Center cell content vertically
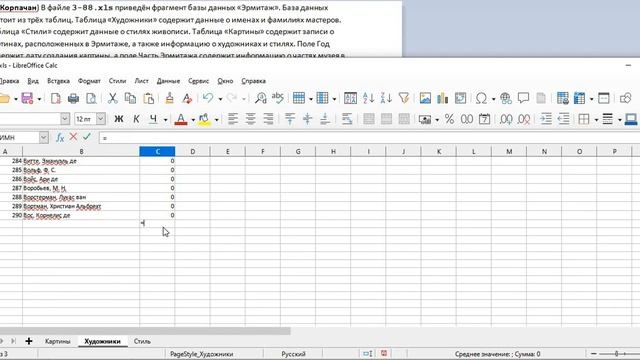 point(307,119)
